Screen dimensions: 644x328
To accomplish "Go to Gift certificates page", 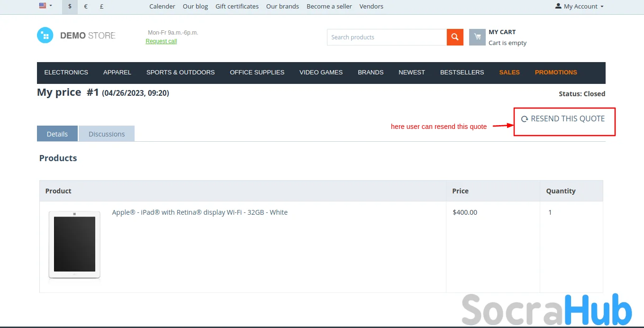I will 237,6.
